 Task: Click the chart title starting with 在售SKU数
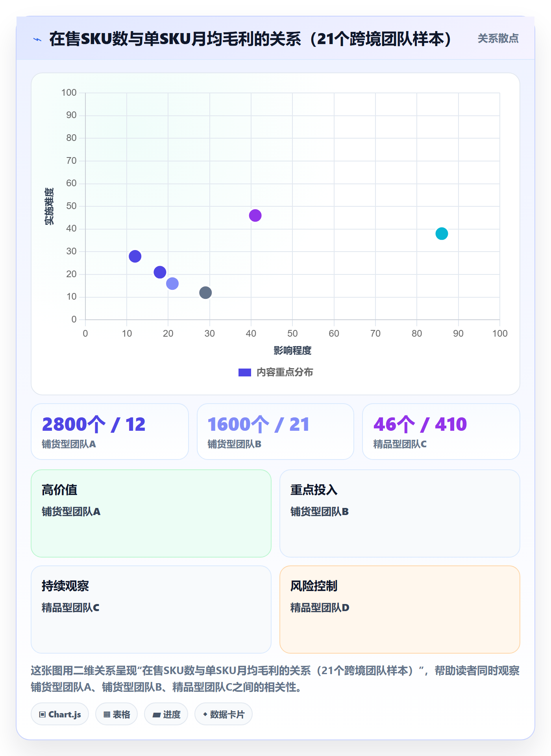[250, 39]
